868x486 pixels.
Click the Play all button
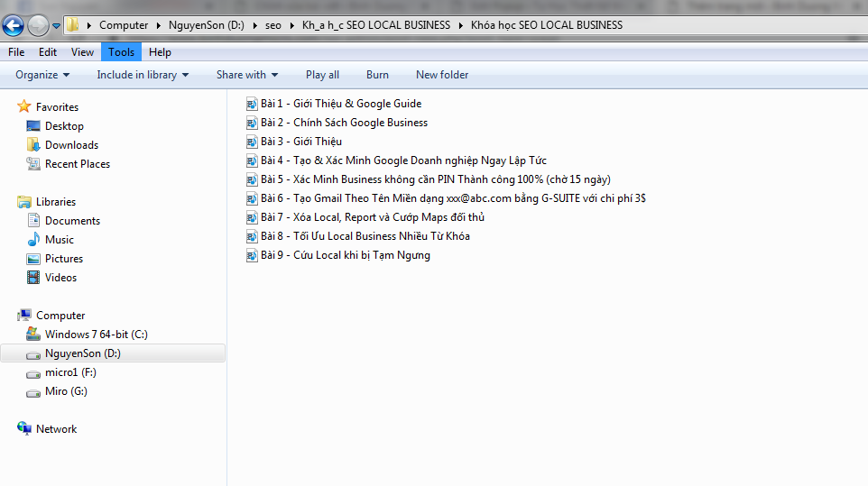tap(322, 75)
